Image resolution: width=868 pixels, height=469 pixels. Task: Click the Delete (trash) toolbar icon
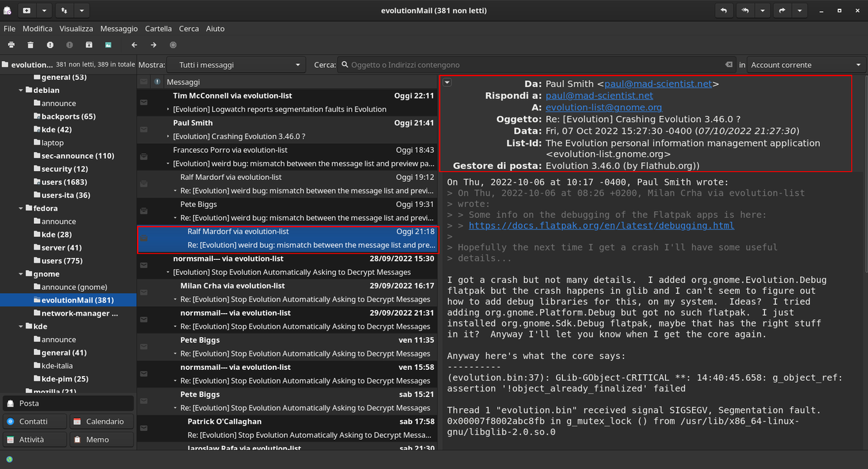[x=31, y=45]
